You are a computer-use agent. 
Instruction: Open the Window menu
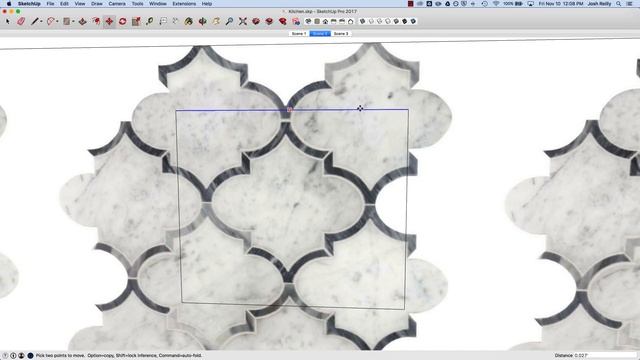click(158, 4)
